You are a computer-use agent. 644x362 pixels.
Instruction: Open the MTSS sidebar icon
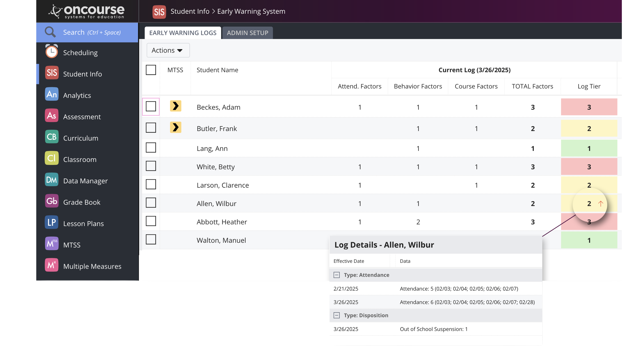(x=52, y=244)
